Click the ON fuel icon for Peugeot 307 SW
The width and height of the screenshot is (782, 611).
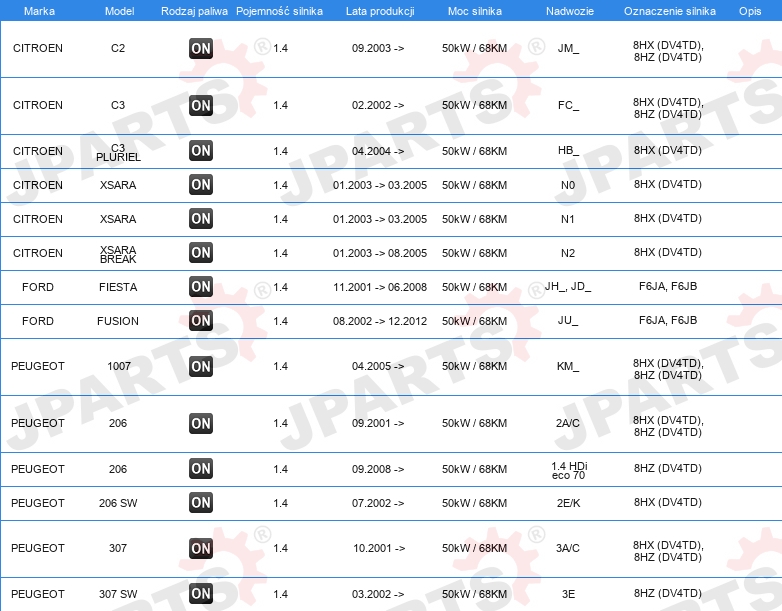pos(201,594)
